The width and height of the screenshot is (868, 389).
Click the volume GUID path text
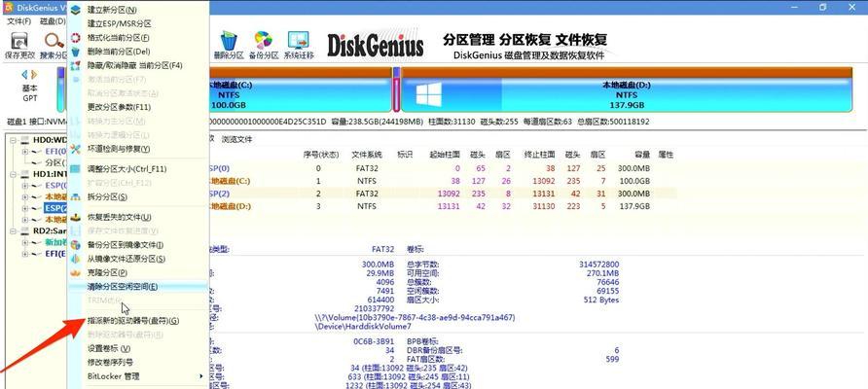(x=415, y=318)
